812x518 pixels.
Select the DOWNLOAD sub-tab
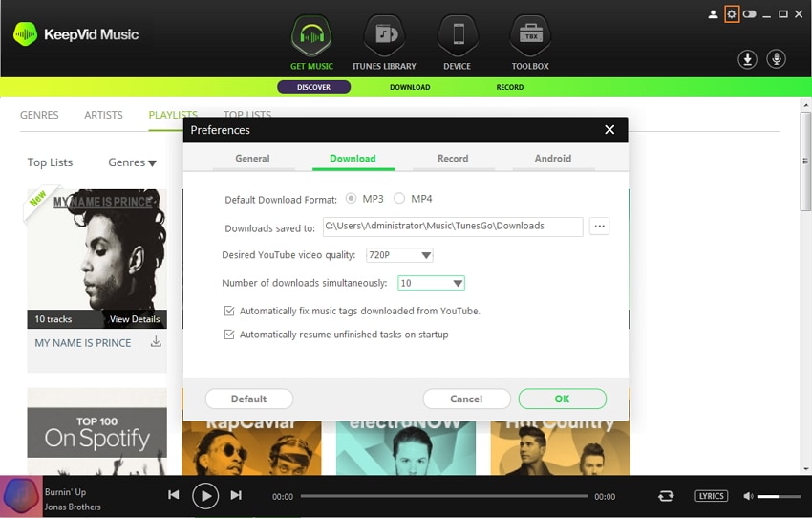(410, 87)
